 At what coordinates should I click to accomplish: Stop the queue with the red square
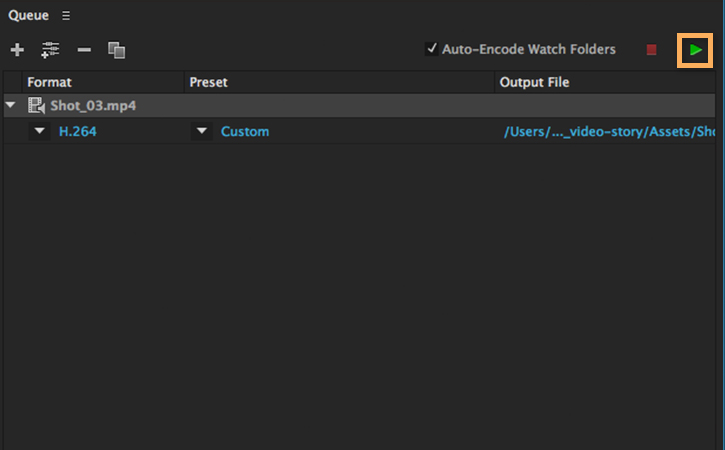(652, 49)
